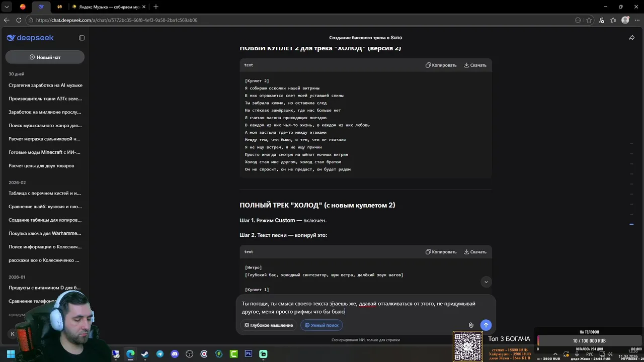Attach a file with the paperclip icon
Image resolution: width=644 pixels, height=362 pixels.
(x=471, y=325)
